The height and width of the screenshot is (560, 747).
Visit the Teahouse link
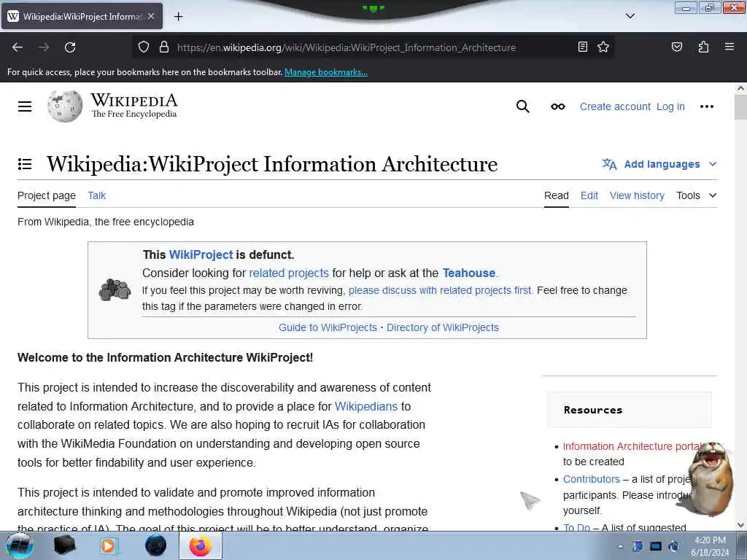469,273
